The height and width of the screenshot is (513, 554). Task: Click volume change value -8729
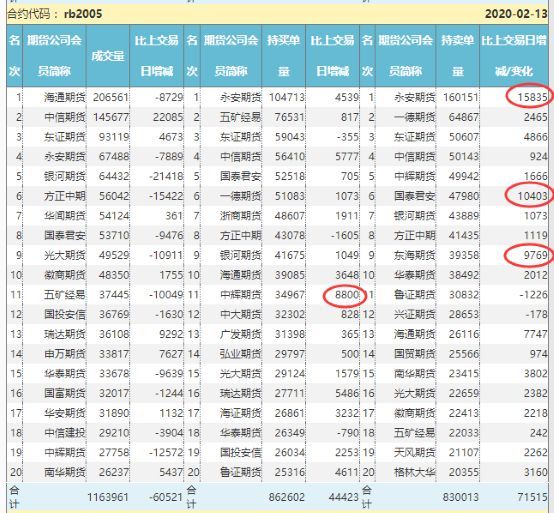(169, 97)
